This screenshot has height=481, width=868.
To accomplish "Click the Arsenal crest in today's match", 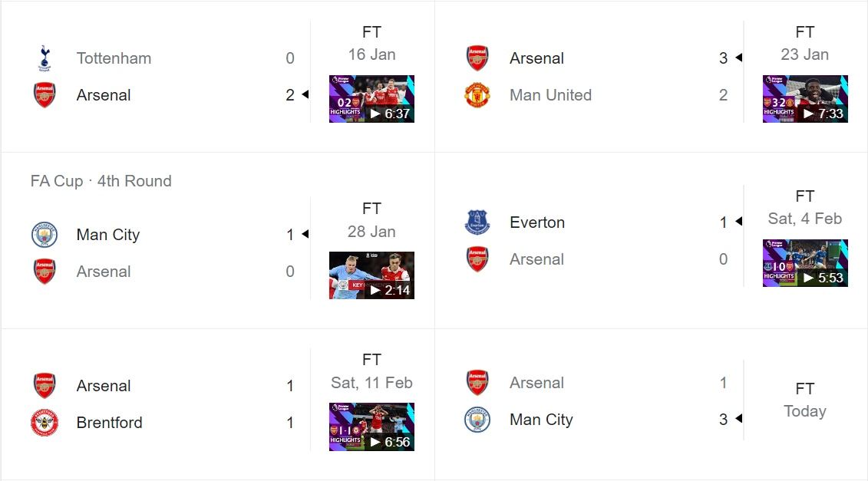I will (477, 382).
